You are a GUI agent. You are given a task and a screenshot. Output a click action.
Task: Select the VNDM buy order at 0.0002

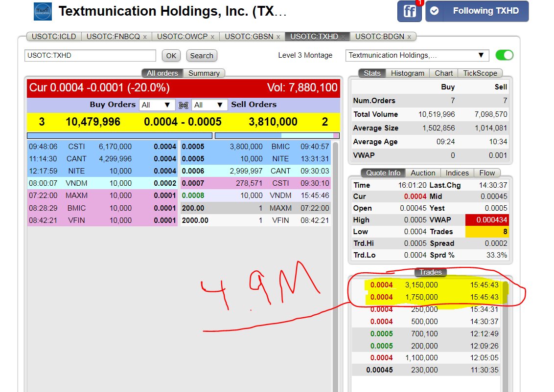coord(102,183)
